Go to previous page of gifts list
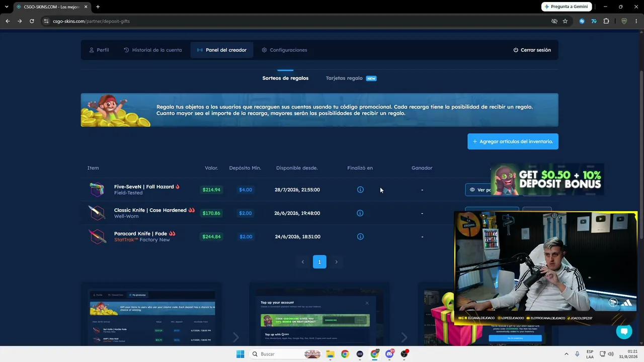 tap(303, 262)
